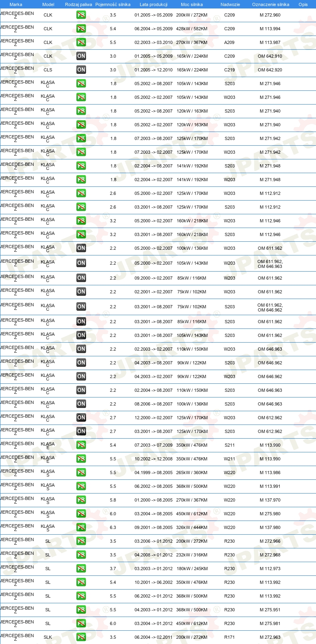
Task: Select the power value 326kW / 444KM
Action: 192,527
